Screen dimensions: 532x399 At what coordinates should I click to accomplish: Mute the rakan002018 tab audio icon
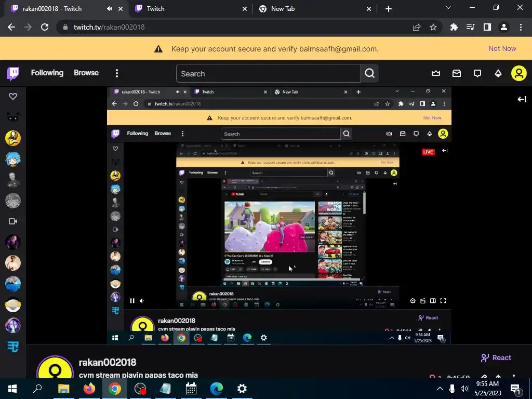pyautogui.click(x=109, y=9)
